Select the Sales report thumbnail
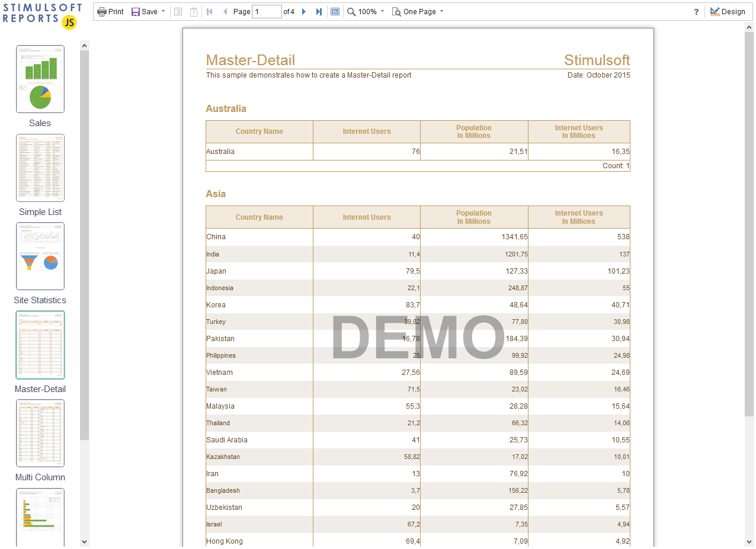Viewport: 756px width, 549px height. pyautogui.click(x=40, y=79)
